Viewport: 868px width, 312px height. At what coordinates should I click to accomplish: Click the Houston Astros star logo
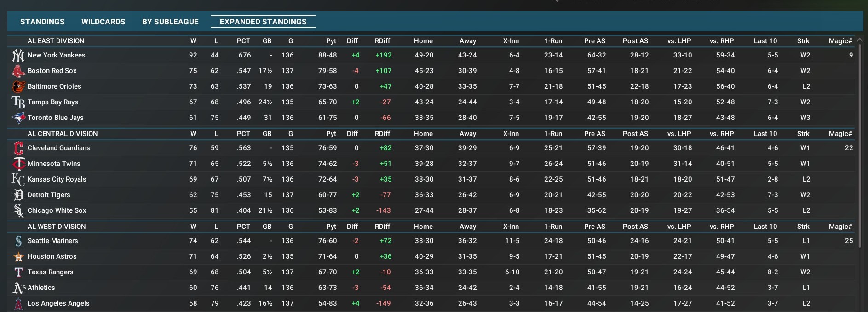(18, 257)
